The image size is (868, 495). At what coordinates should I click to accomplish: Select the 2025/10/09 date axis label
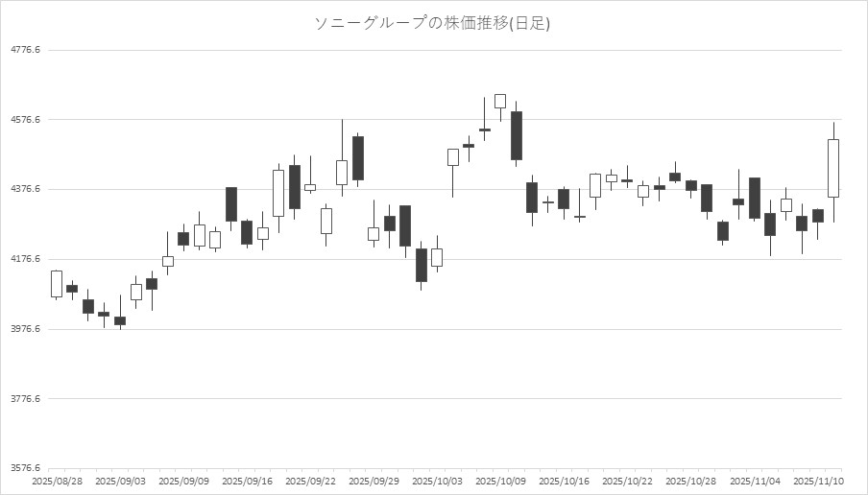pos(500,480)
